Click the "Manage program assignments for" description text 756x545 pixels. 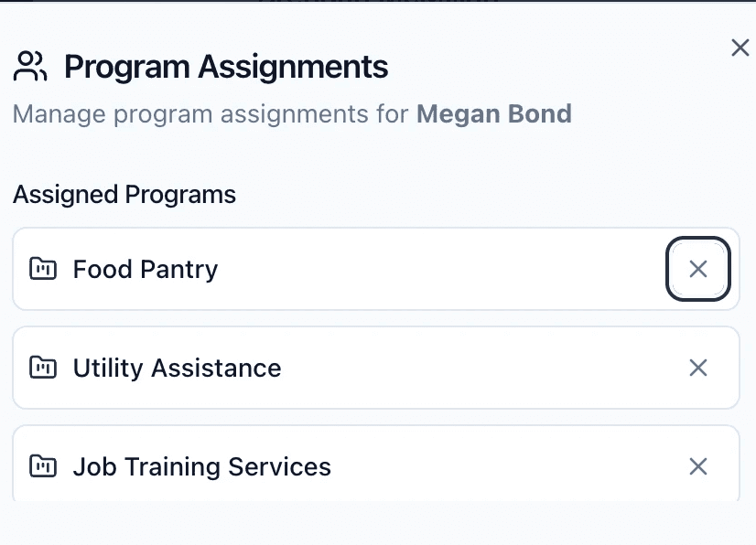[211, 114]
